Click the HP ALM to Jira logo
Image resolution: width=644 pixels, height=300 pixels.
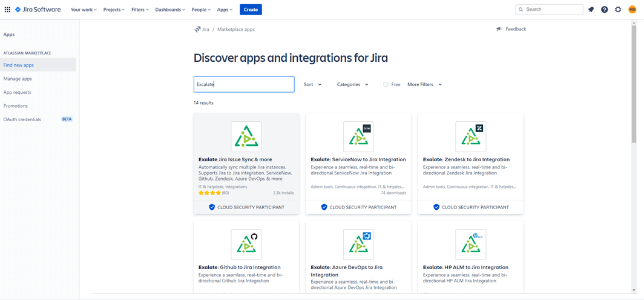[471, 244]
